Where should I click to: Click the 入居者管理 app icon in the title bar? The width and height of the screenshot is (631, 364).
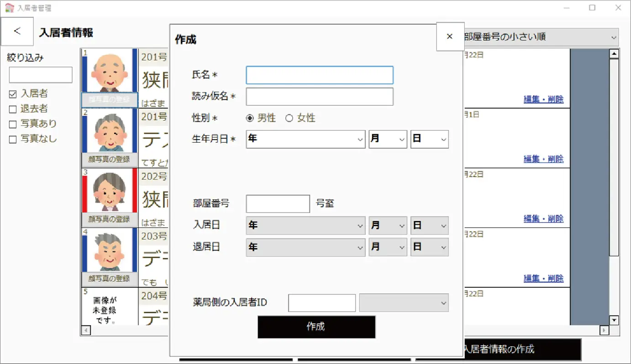coord(9,8)
